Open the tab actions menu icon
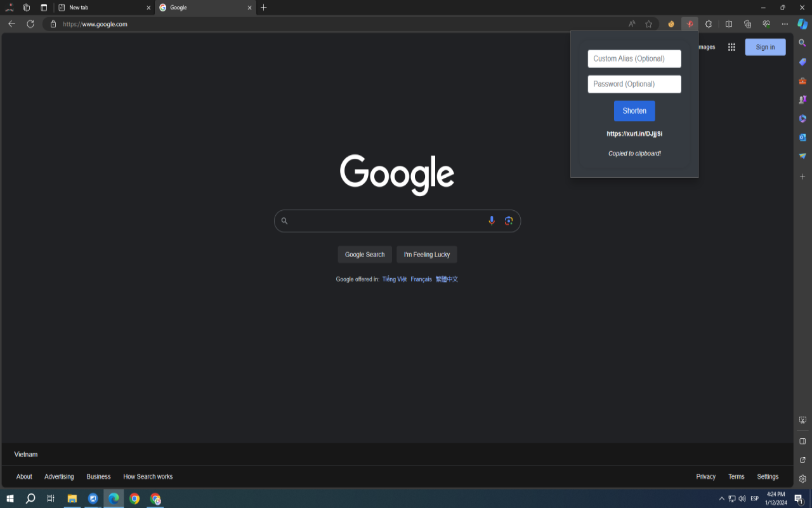Image resolution: width=812 pixels, height=508 pixels. [x=44, y=8]
